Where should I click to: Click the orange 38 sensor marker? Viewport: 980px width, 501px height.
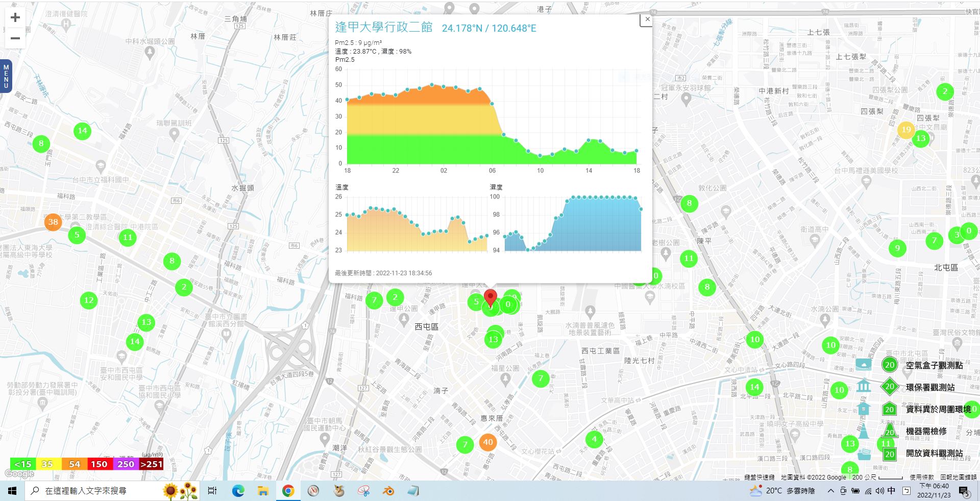click(53, 222)
